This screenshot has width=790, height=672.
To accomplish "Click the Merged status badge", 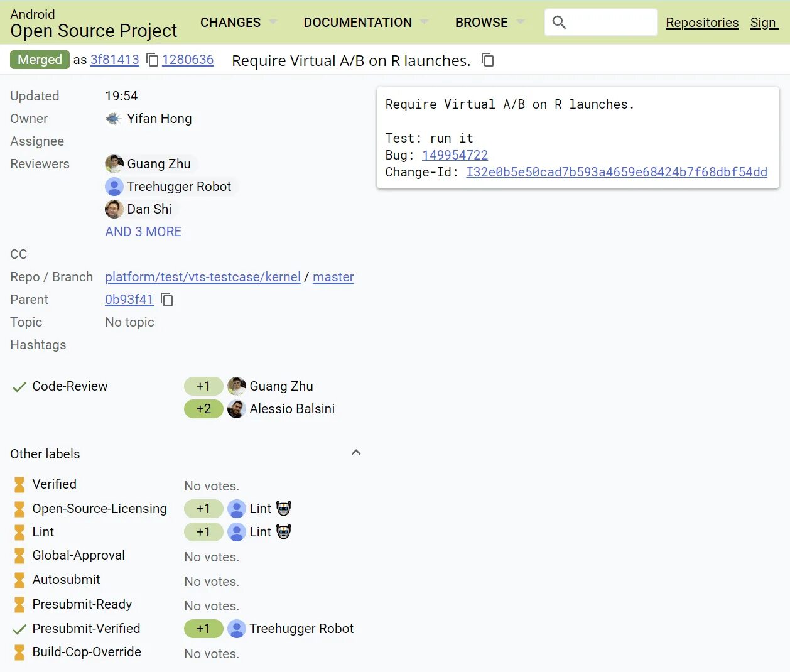I will 40,60.
